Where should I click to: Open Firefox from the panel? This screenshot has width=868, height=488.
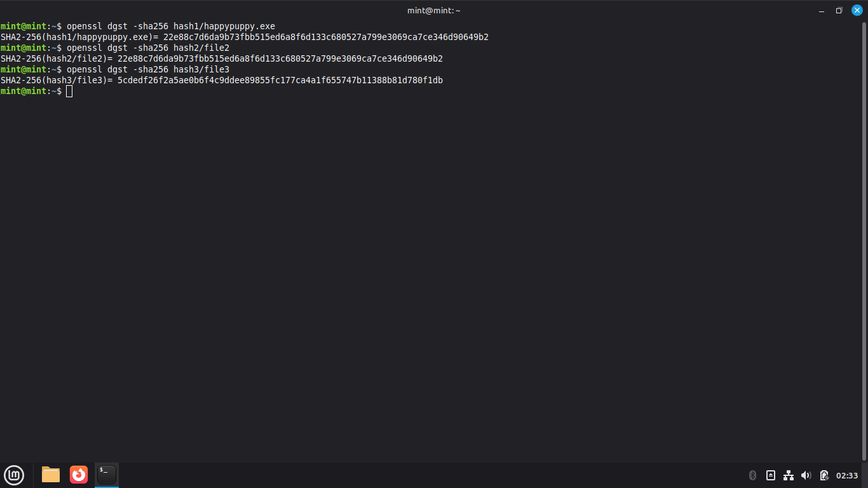(79, 475)
